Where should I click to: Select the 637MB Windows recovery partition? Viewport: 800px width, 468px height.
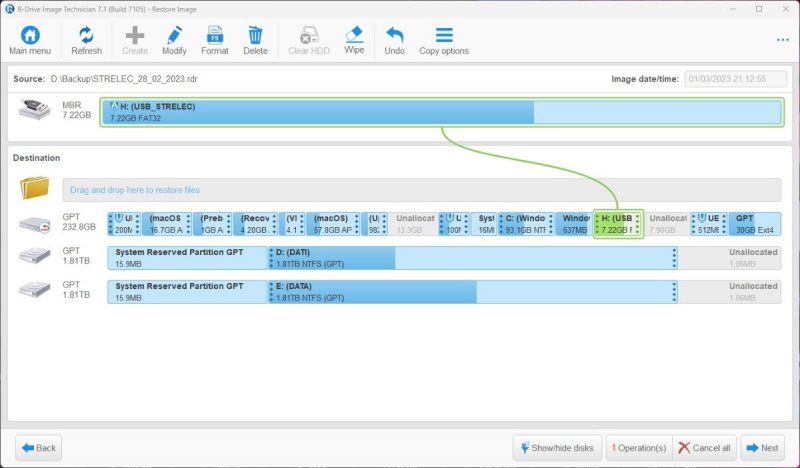[574, 224]
